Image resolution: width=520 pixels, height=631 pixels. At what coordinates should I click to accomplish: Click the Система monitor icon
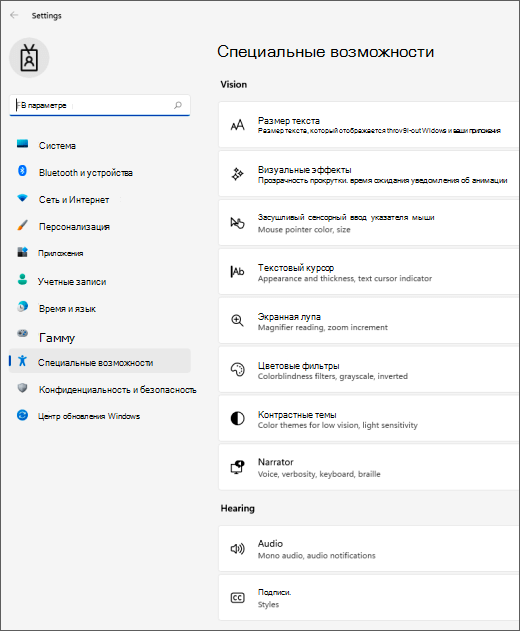pos(23,144)
